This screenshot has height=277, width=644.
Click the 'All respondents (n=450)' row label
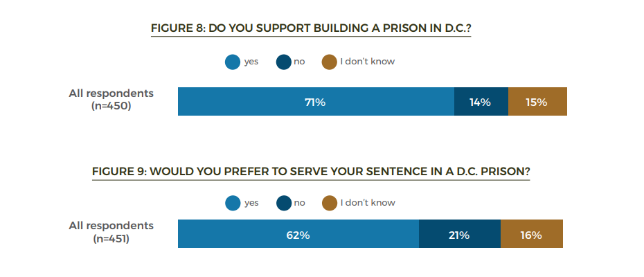(x=111, y=100)
